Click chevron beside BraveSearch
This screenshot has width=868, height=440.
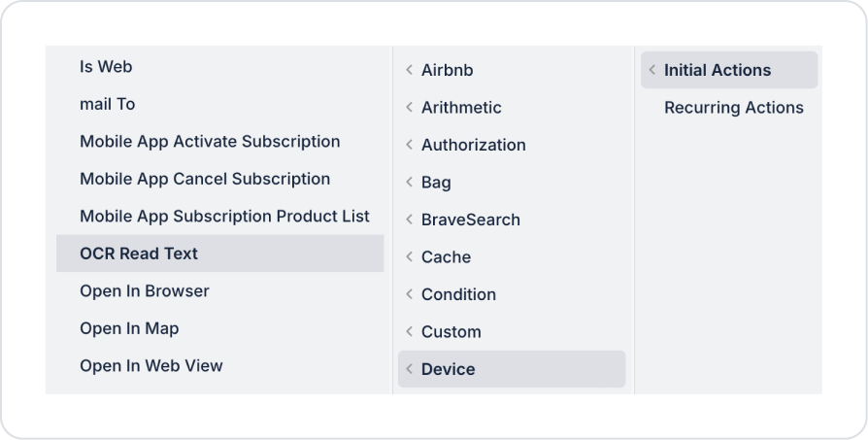pyautogui.click(x=409, y=220)
